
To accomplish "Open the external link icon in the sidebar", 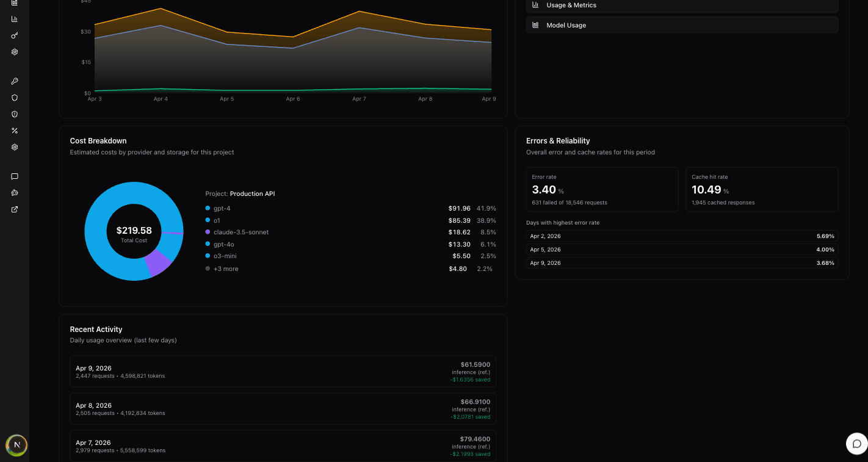I will pos(15,209).
